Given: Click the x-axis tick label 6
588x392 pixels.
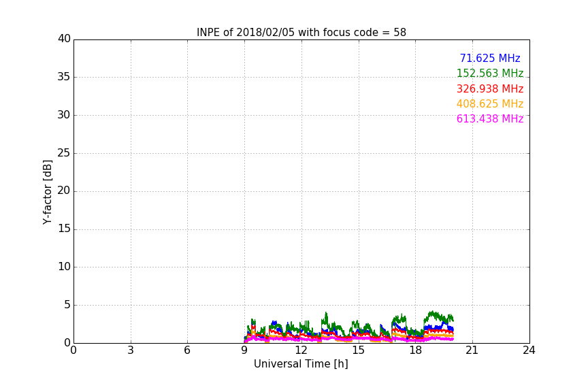Looking at the screenshot, I should coord(187,350).
